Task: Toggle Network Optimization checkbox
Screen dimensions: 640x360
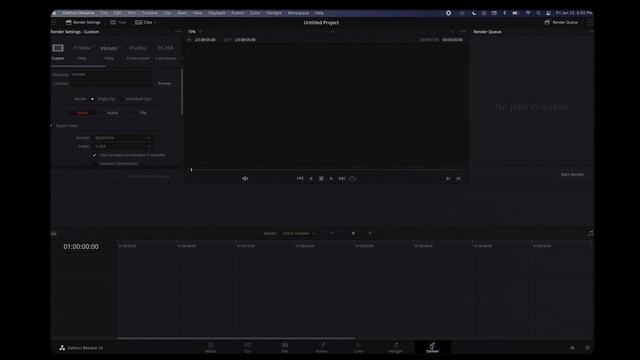Action: [x=94, y=164]
